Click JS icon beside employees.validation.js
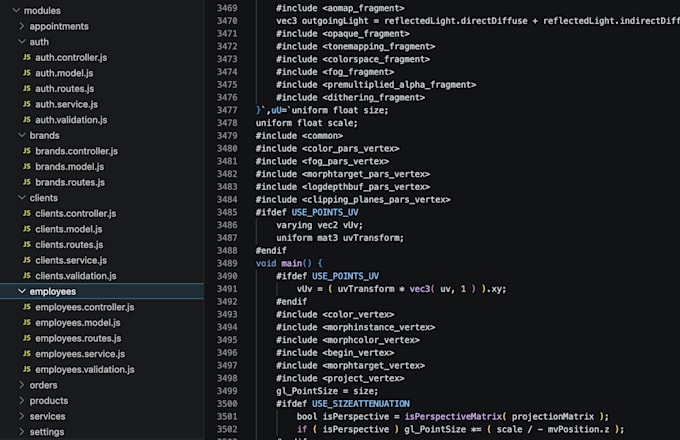 click(x=27, y=369)
